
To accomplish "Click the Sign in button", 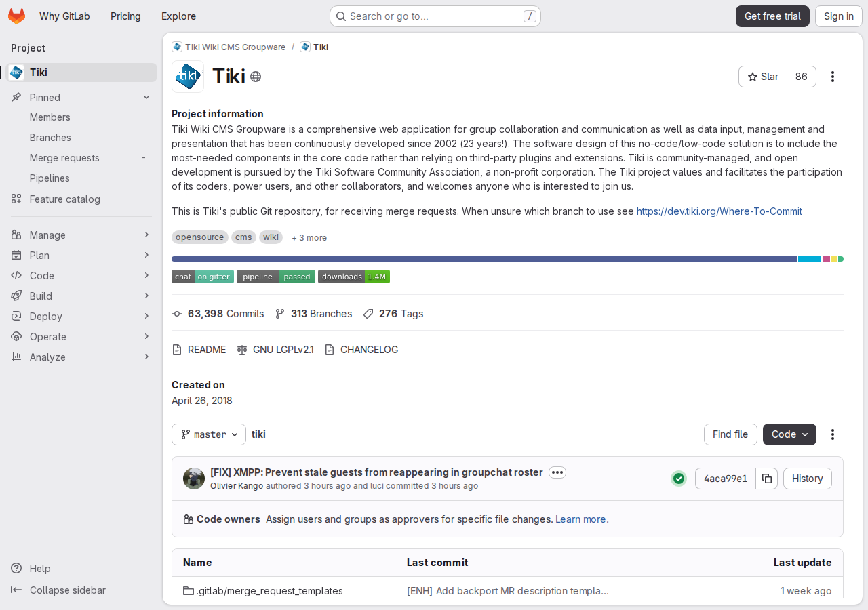I will click(839, 16).
